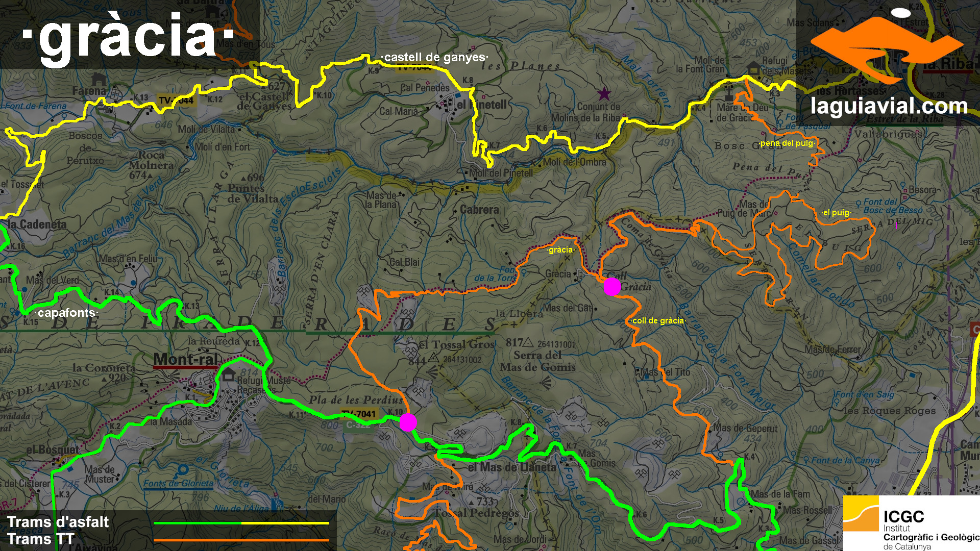
Task: Click the purple star near Conjunt de Molins
Action: click(604, 94)
